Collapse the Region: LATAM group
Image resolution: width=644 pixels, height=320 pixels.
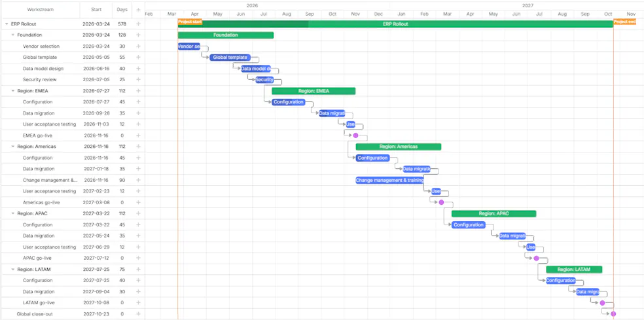(12, 270)
